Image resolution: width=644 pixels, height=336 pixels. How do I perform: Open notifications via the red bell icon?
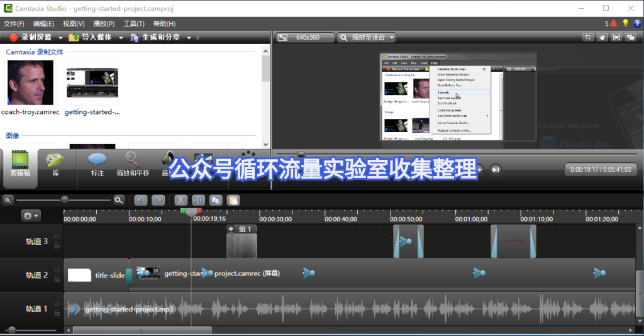point(614,23)
